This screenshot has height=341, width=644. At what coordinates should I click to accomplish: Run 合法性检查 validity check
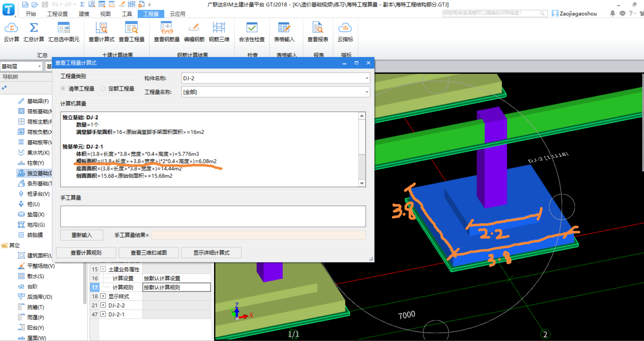point(252,32)
